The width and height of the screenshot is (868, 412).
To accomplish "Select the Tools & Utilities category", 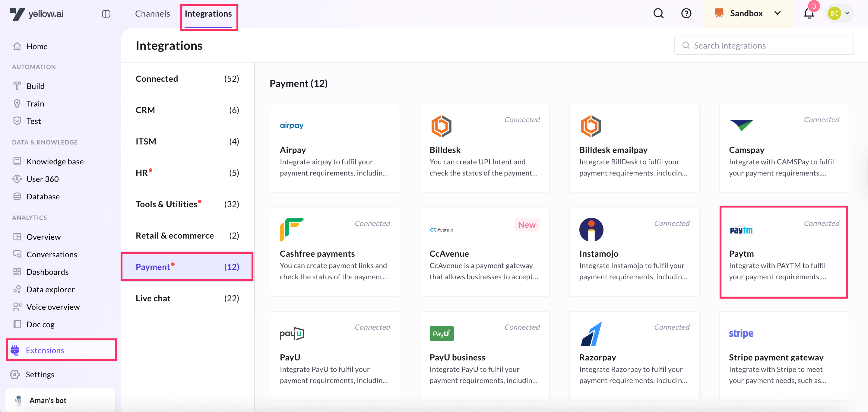I will [187, 204].
